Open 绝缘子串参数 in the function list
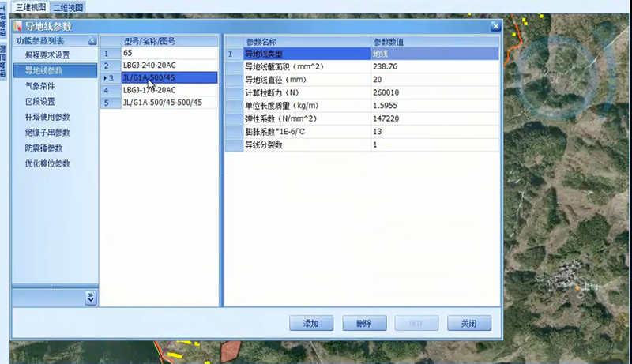 [47, 133]
